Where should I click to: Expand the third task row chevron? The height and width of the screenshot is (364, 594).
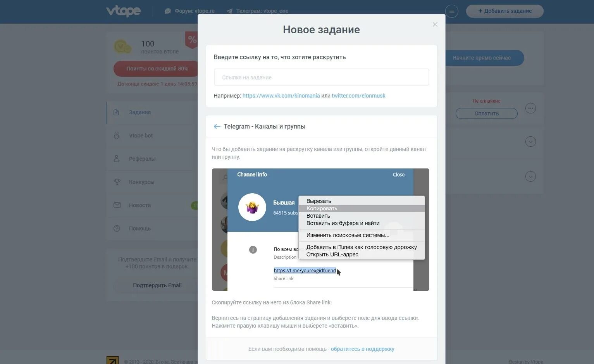click(x=530, y=177)
